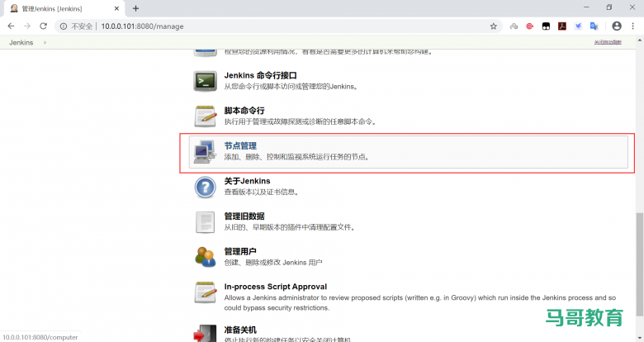Click the 准备关机 shutdown icon

click(205, 333)
